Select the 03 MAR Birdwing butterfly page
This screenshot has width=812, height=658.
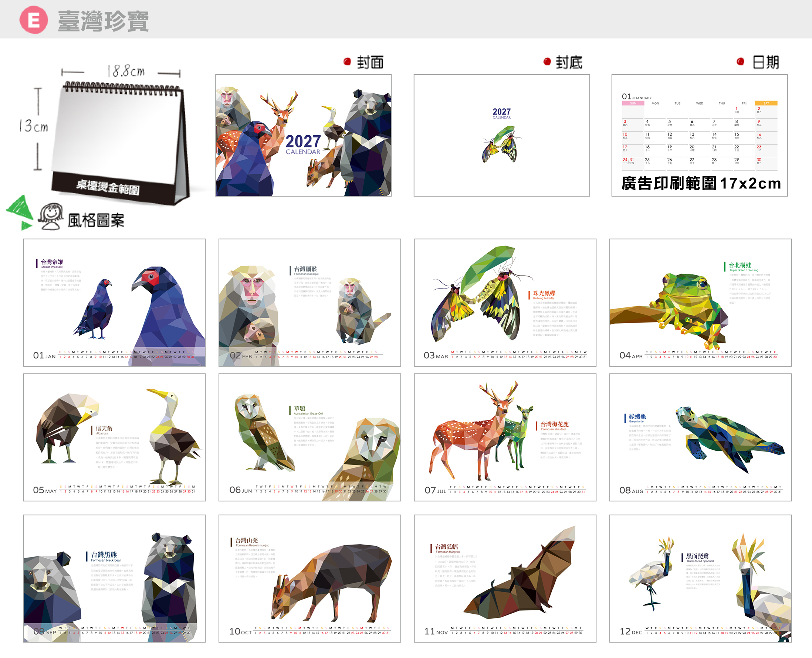(505, 303)
